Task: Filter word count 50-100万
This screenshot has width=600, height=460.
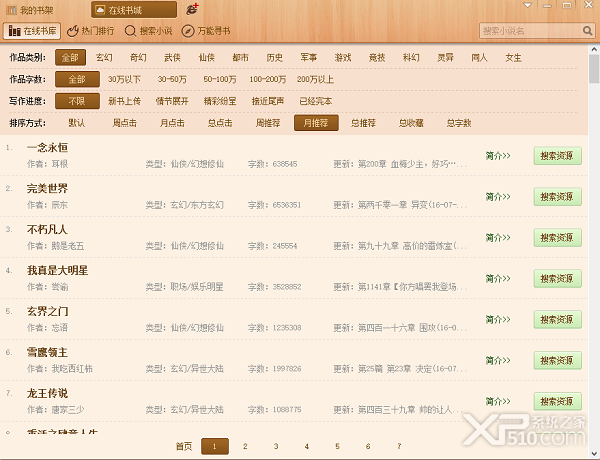Action: tap(220, 80)
